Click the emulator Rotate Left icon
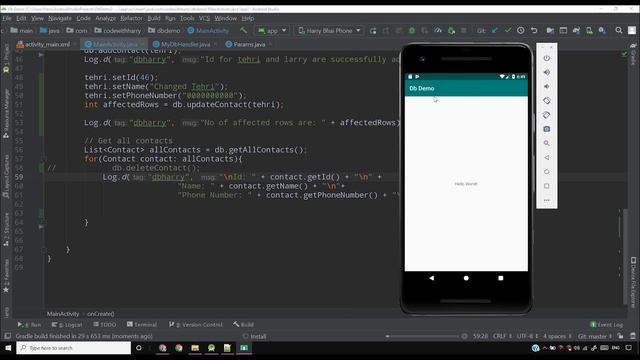The image size is (640, 360). click(x=547, y=101)
